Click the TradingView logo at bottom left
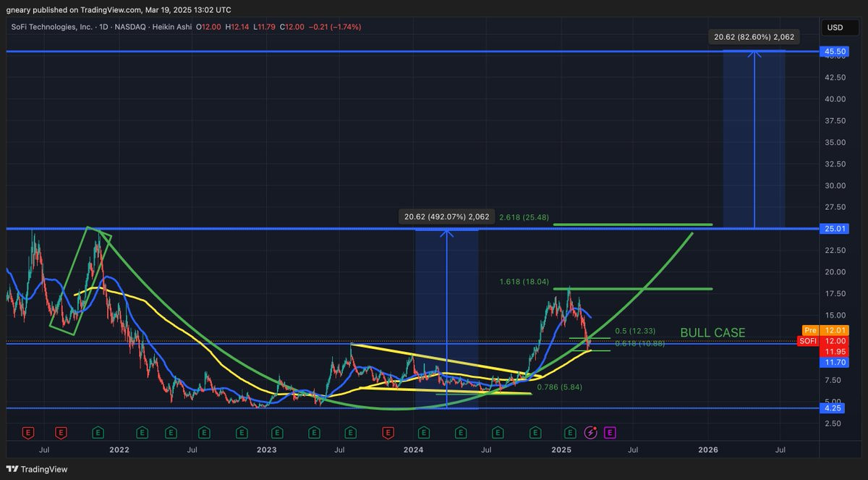This screenshot has width=868, height=480. coord(36,469)
